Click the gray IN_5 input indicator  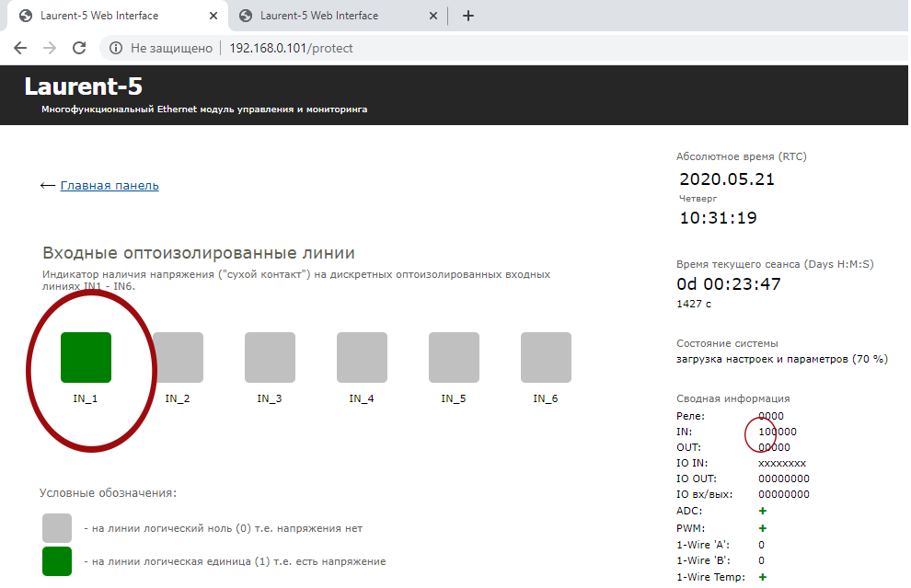[x=454, y=357]
